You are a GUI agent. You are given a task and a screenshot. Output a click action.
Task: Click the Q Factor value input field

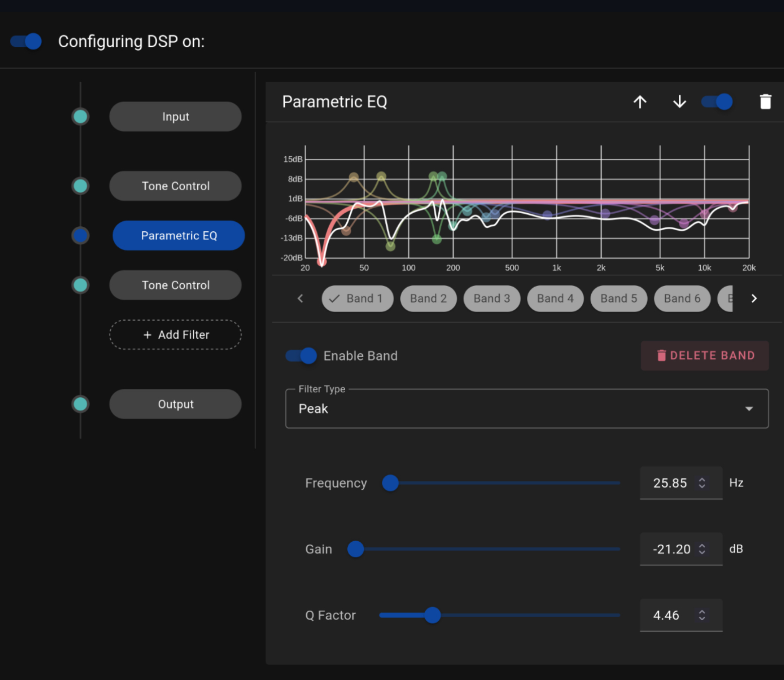pos(670,615)
